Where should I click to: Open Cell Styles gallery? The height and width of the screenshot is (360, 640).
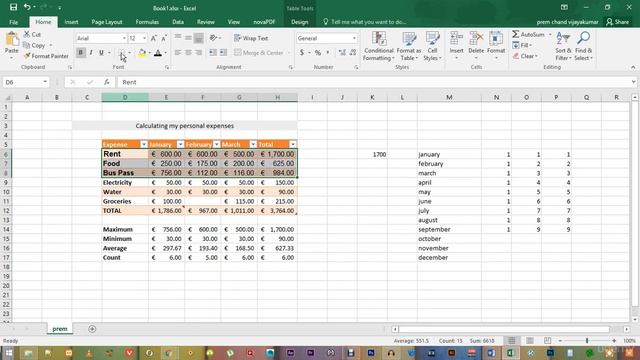point(432,46)
